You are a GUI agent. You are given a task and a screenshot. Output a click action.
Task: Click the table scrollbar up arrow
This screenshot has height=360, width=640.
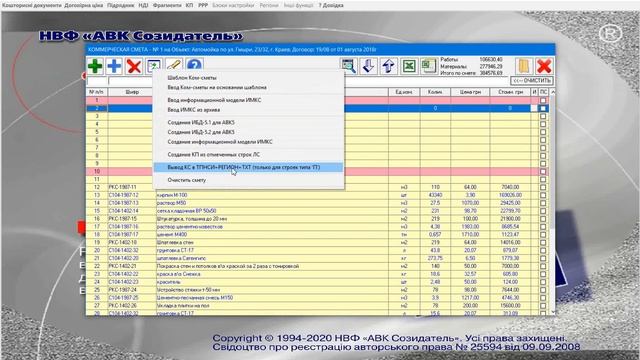pos(553,92)
